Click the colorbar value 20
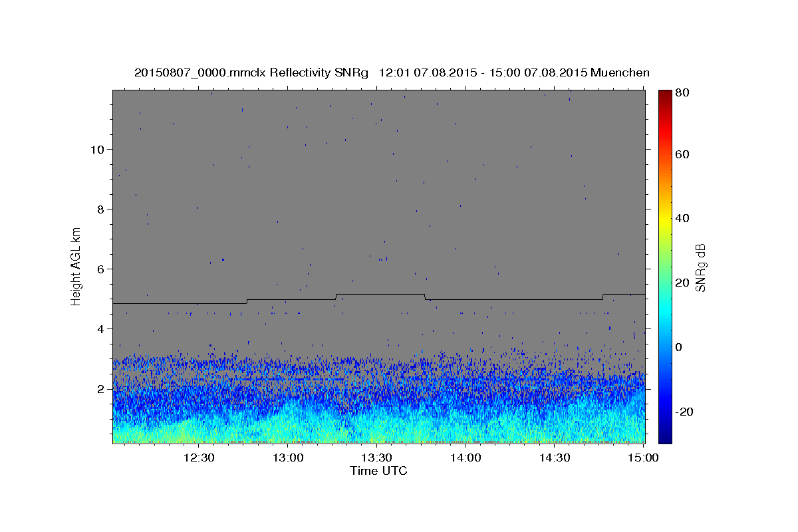 coord(682,283)
